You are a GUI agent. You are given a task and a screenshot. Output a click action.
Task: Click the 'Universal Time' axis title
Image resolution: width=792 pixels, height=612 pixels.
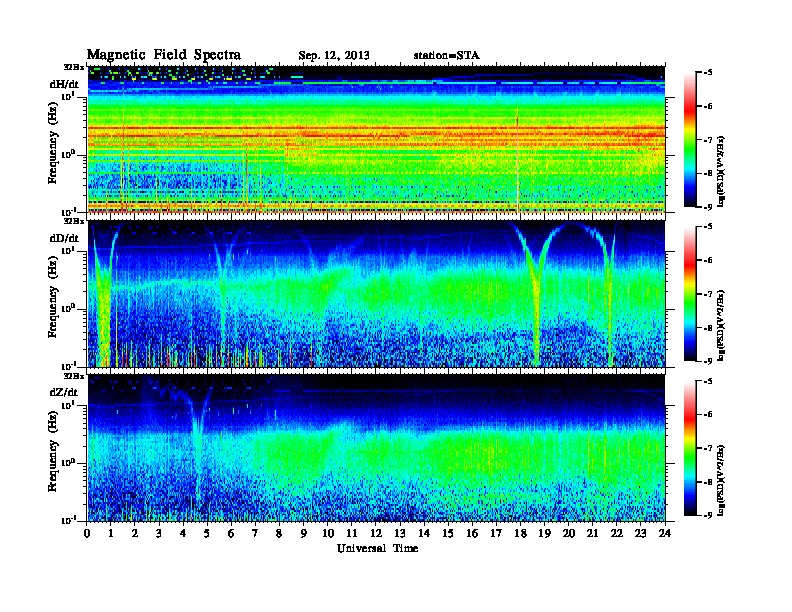click(x=377, y=548)
